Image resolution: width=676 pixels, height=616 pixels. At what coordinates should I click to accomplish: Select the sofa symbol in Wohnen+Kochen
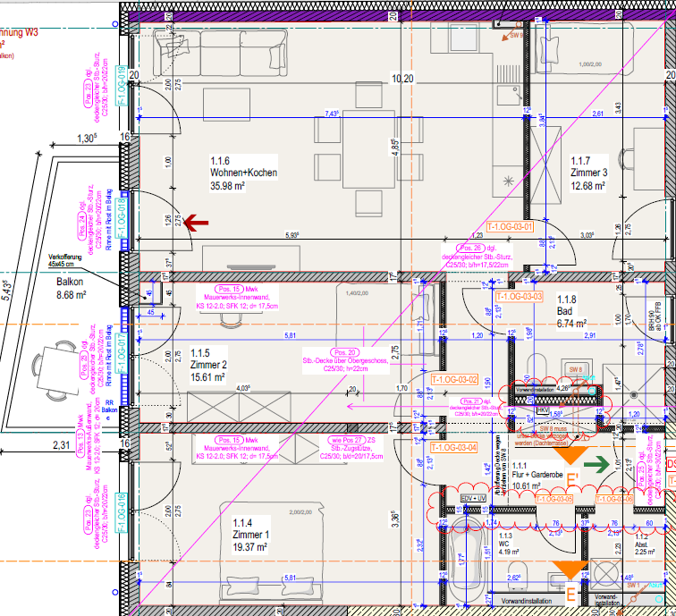[220, 53]
